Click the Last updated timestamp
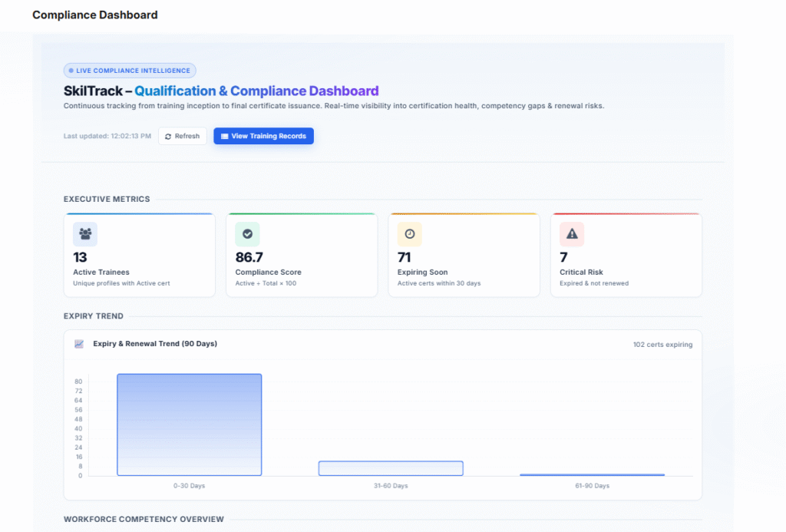 tap(107, 136)
